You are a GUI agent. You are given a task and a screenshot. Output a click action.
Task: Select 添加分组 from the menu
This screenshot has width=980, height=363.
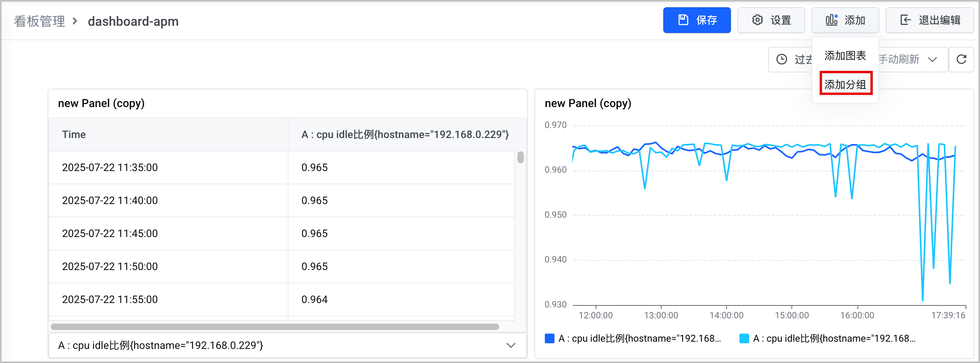[845, 84]
